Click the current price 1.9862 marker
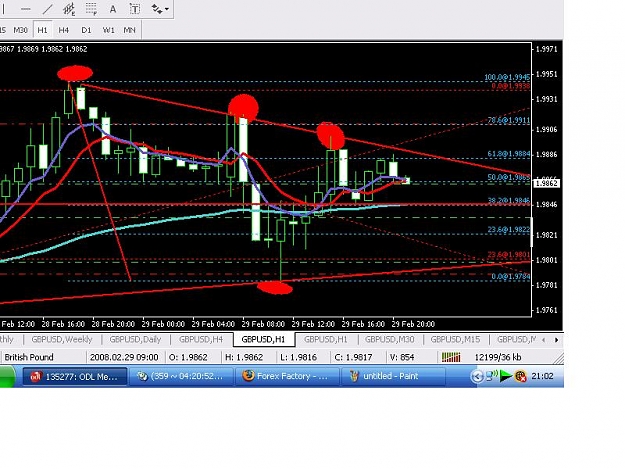The image size is (625, 469). tap(546, 183)
